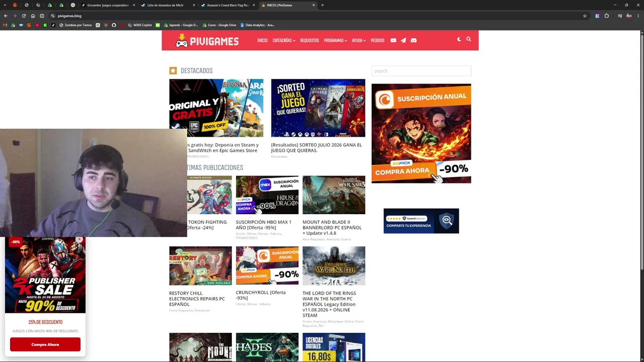Open the tab search dropdown arrow
Screen dimensions: 644x362
point(6,5)
